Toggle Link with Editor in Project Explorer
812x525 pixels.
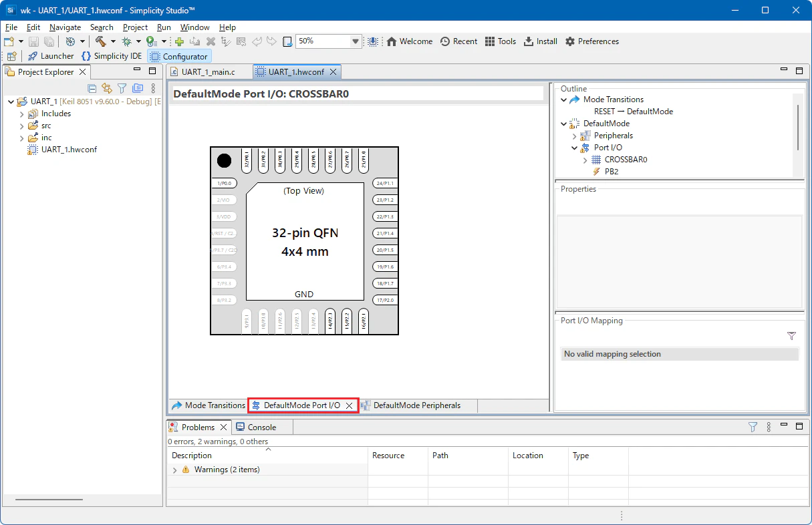107,88
